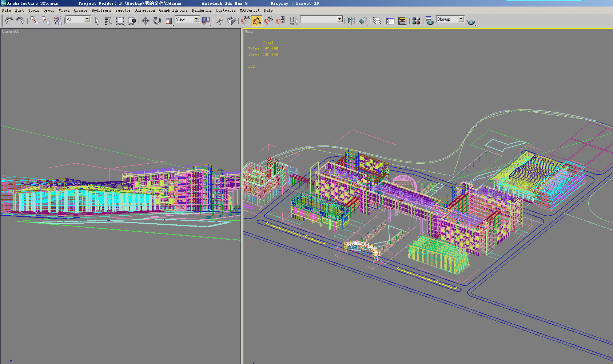Viewport: 613px width, 364px height.
Task: Click the "Total" statistics header text
Action: 268,43
